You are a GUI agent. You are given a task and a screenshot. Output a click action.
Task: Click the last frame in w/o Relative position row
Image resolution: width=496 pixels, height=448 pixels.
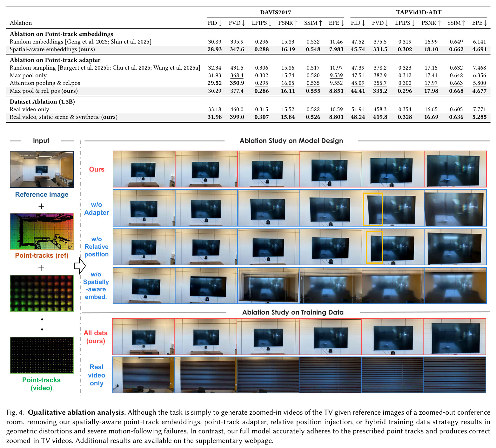(455, 247)
